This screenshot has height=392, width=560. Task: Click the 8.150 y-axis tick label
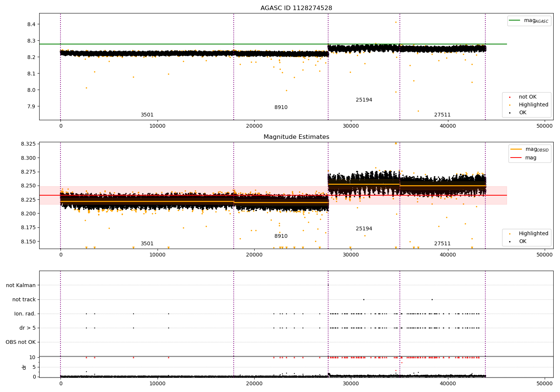click(28, 242)
